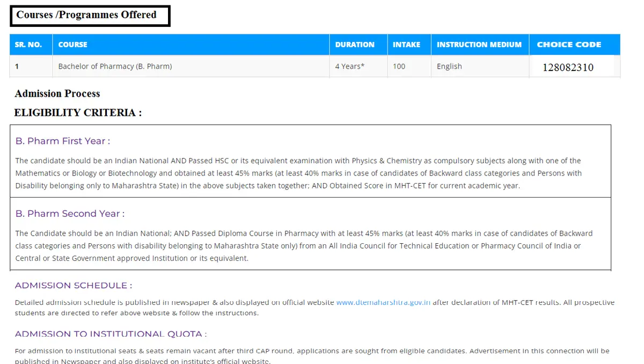Select the 'ELIGIBILITY CRITERIA :' heading
The image size is (644, 364).
78,113
